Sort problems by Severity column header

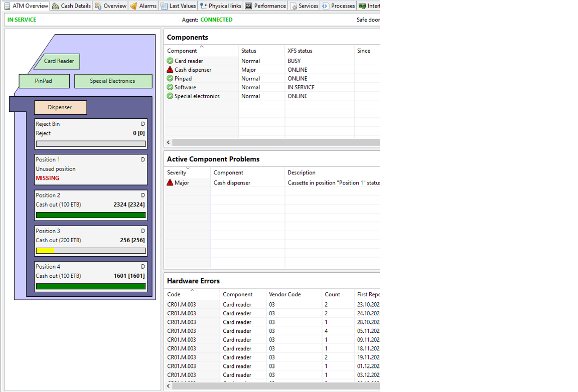pos(177,173)
